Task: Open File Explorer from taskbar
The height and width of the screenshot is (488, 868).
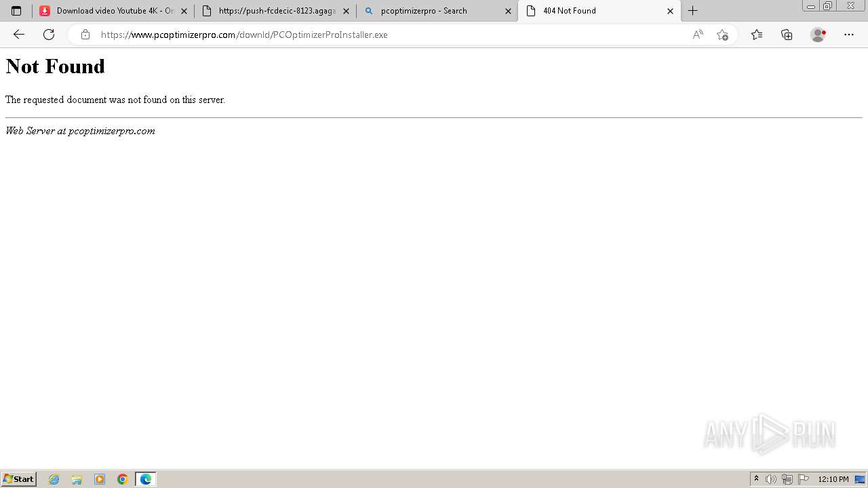Action: 77,479
